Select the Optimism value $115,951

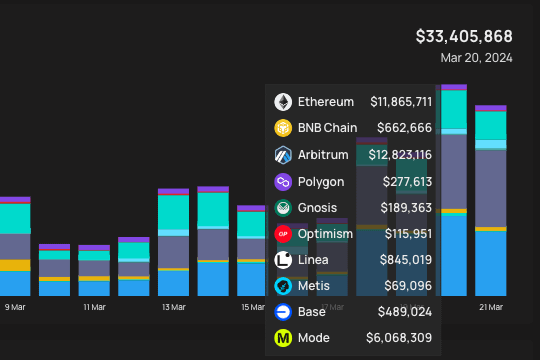(408, 234)
